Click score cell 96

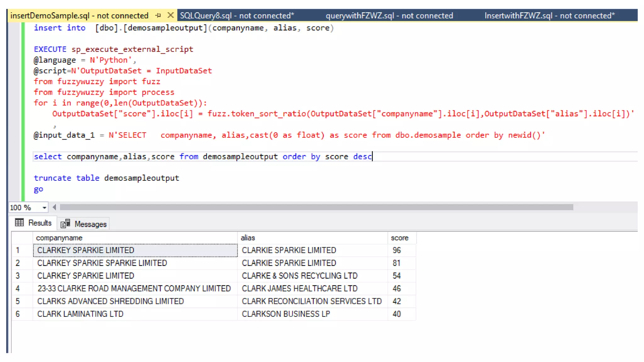pos(402,250)
